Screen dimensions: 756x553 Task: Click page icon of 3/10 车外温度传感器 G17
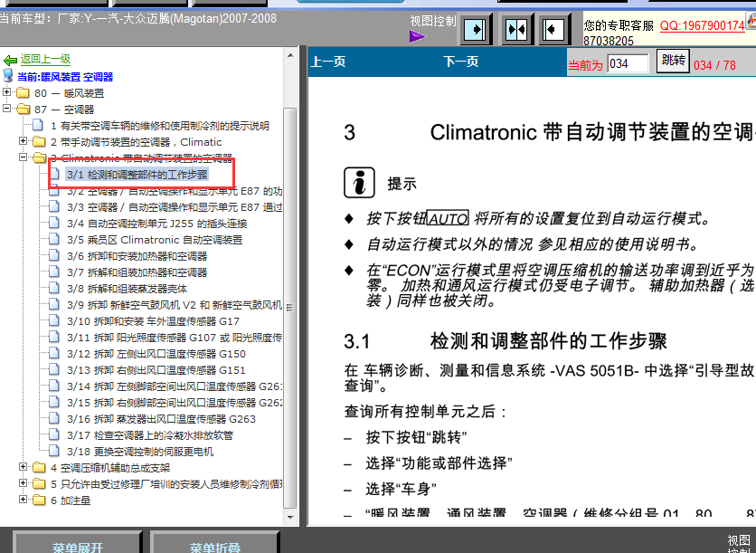click(x=54, y=320)
